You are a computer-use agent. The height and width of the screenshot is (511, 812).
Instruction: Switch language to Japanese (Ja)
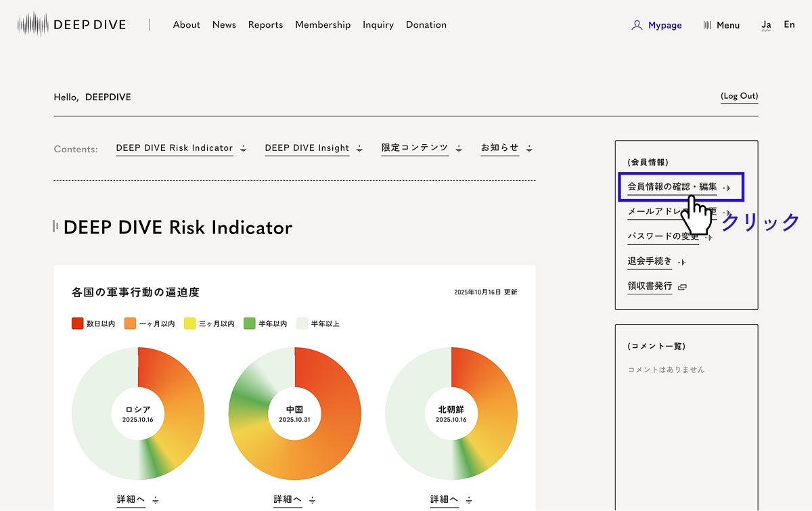pos(766,25)
